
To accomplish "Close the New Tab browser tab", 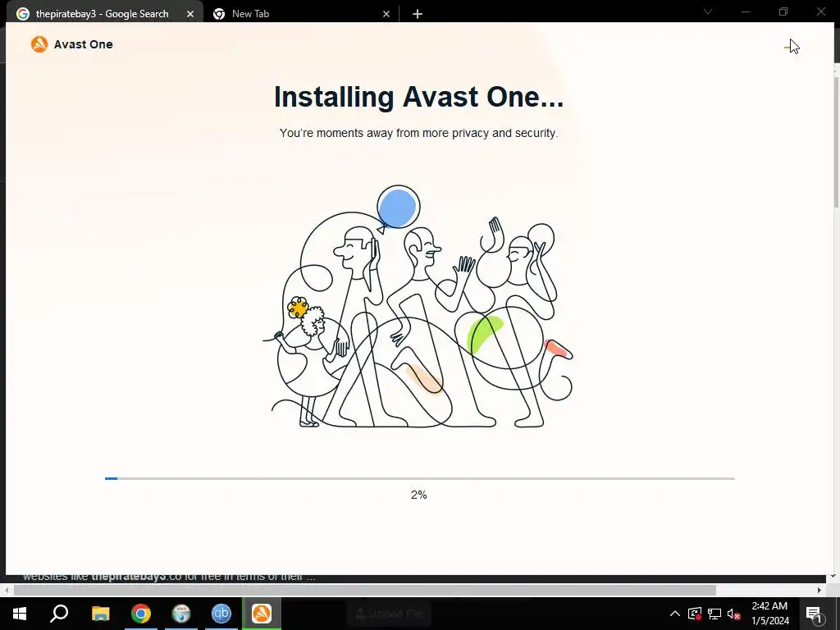I will coord(386,14).
